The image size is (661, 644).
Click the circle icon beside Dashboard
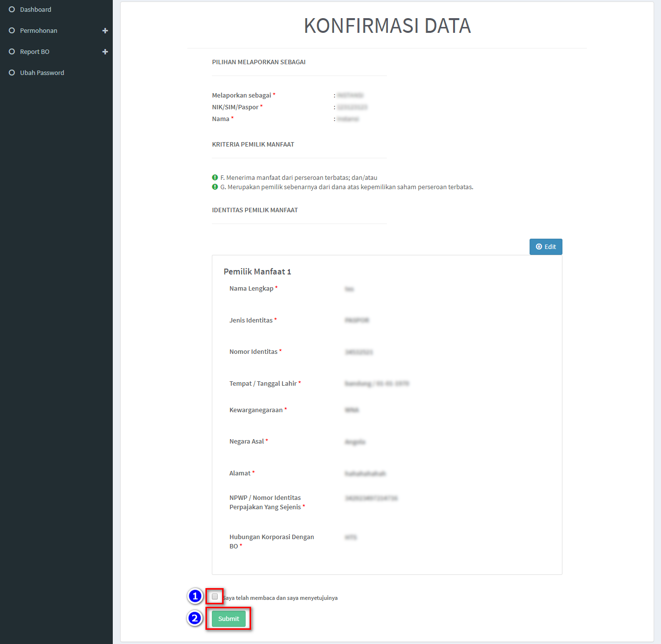pyautogui.click(x=12, y=9)
